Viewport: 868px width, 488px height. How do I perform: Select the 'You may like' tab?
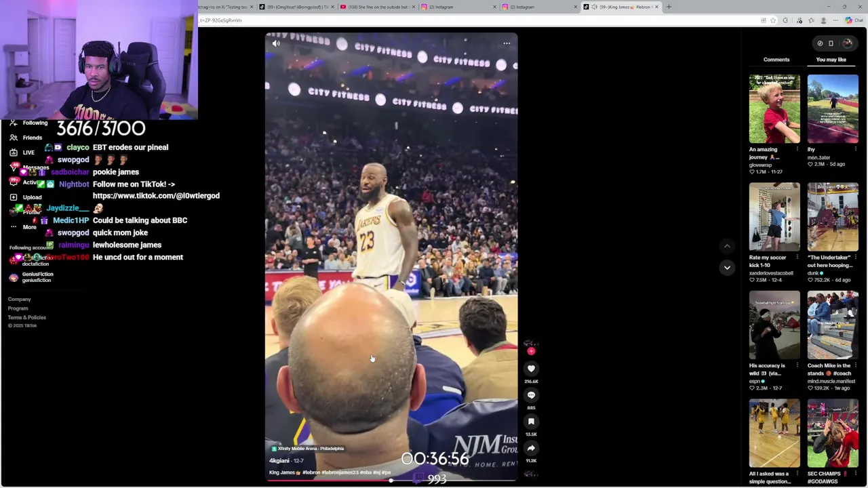pos(831,60)
